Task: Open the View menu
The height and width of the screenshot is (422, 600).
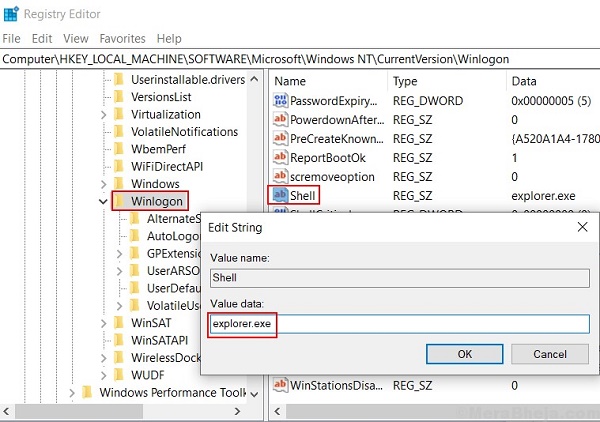Action: [x=76, y=39]
